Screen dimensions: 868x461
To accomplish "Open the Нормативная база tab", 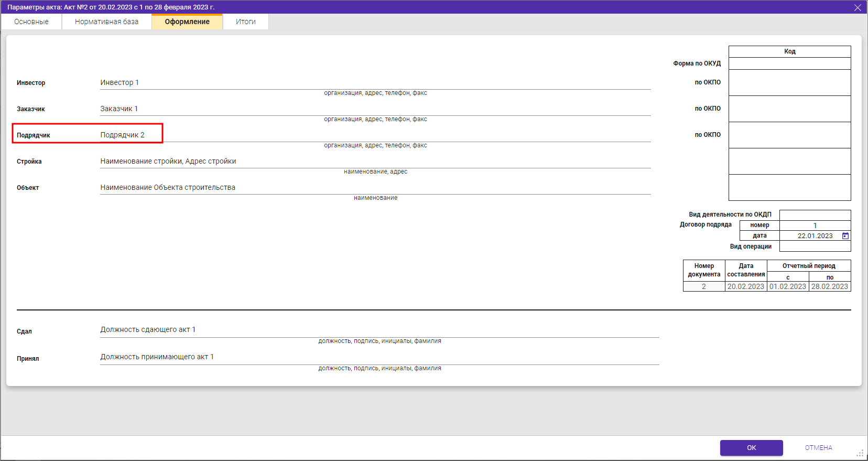I will pos(106,22).
